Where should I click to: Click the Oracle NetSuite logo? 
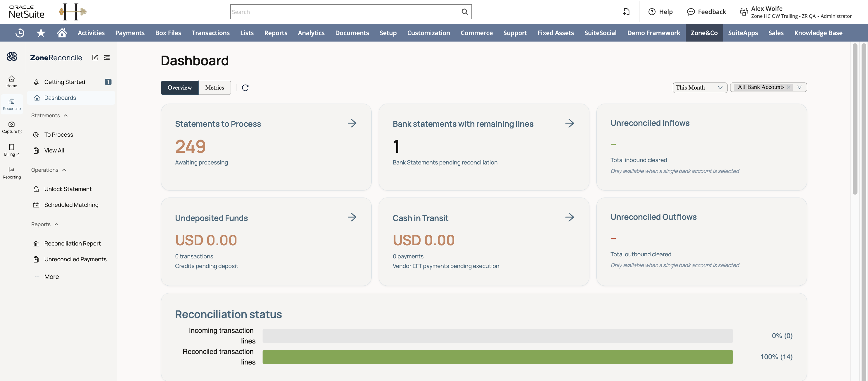tap(27, 12)
